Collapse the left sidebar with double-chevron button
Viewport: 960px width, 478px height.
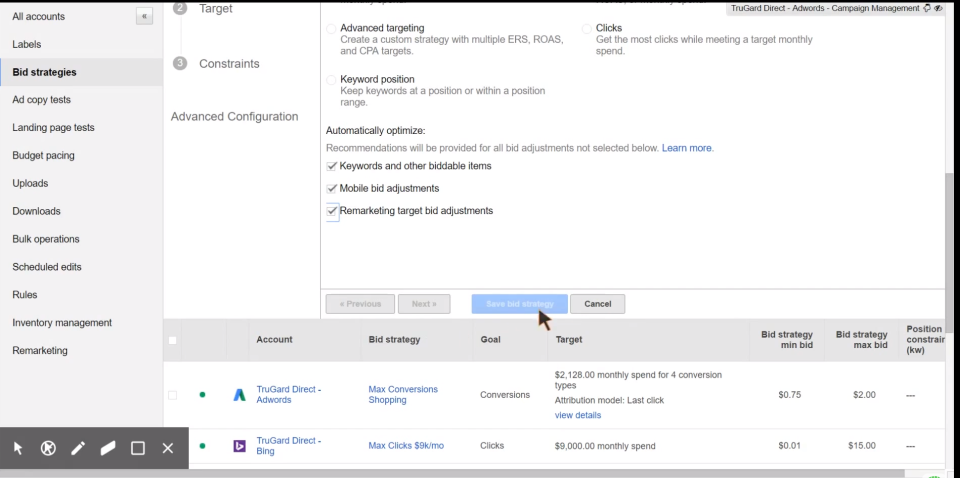145,17
